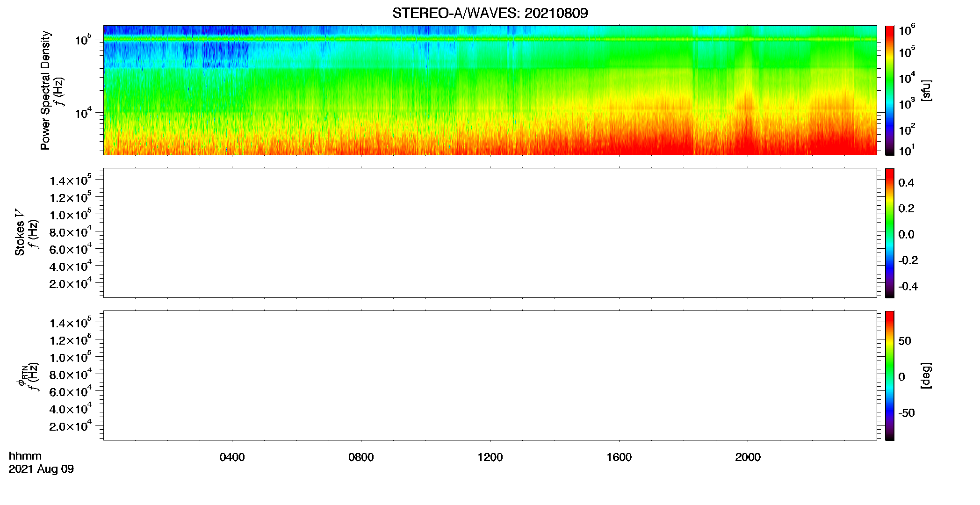This screenshot has width=980, height=505.
Task: Click the Stokes V axis label
Action: [x=20, y=233]
